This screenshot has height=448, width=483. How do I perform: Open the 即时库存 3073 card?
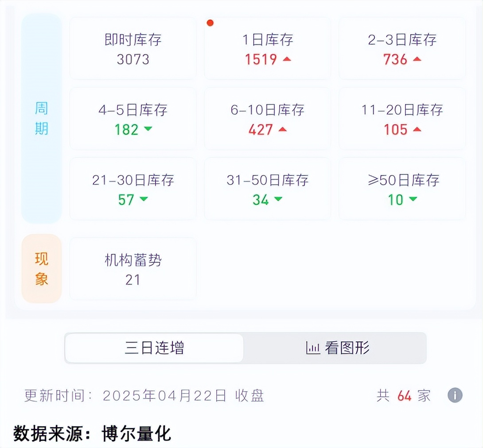coord(133,49)
